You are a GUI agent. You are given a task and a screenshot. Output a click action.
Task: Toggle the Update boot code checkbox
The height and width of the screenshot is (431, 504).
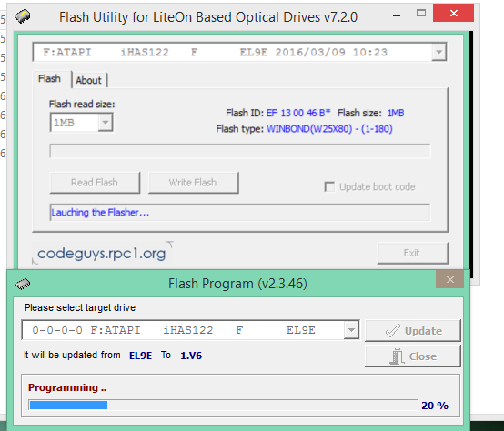[329, 186]
